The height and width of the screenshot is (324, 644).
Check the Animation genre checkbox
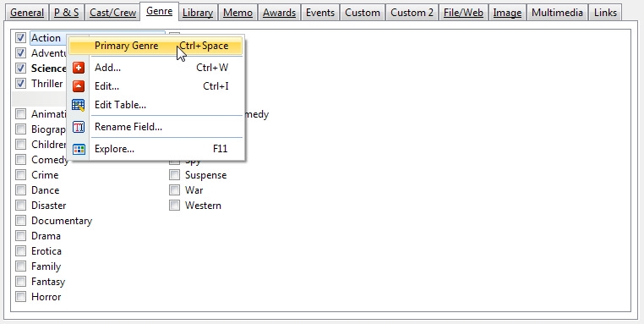20,114
